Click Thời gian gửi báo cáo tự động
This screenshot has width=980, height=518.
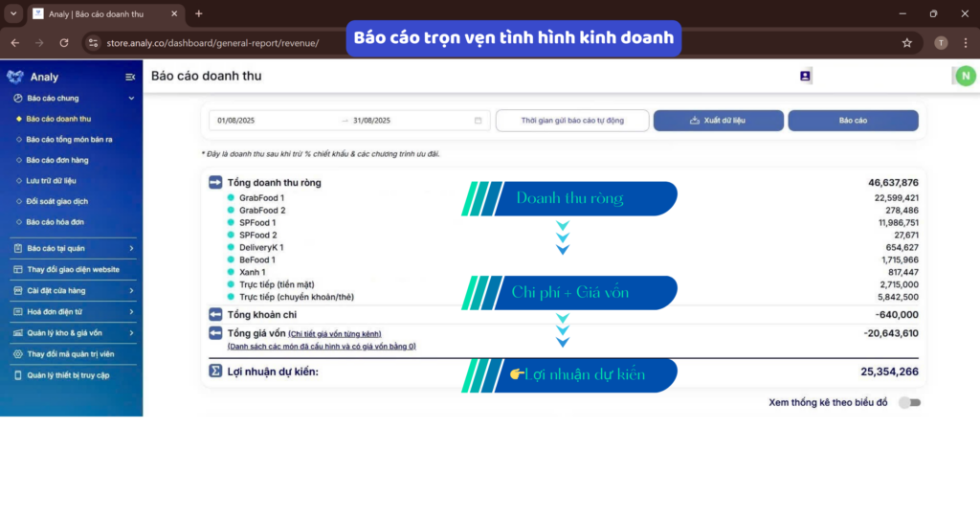pos(572,121)
